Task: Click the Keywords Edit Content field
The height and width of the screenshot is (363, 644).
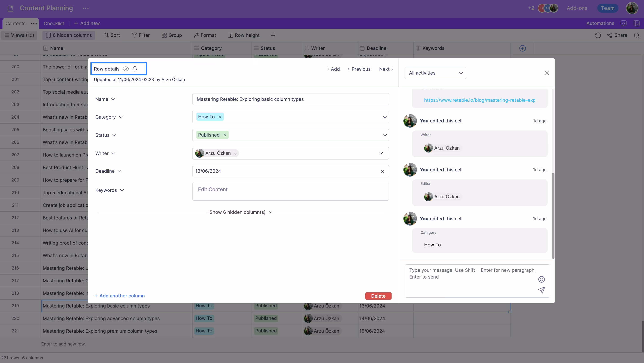Action: tap(290, 192)
